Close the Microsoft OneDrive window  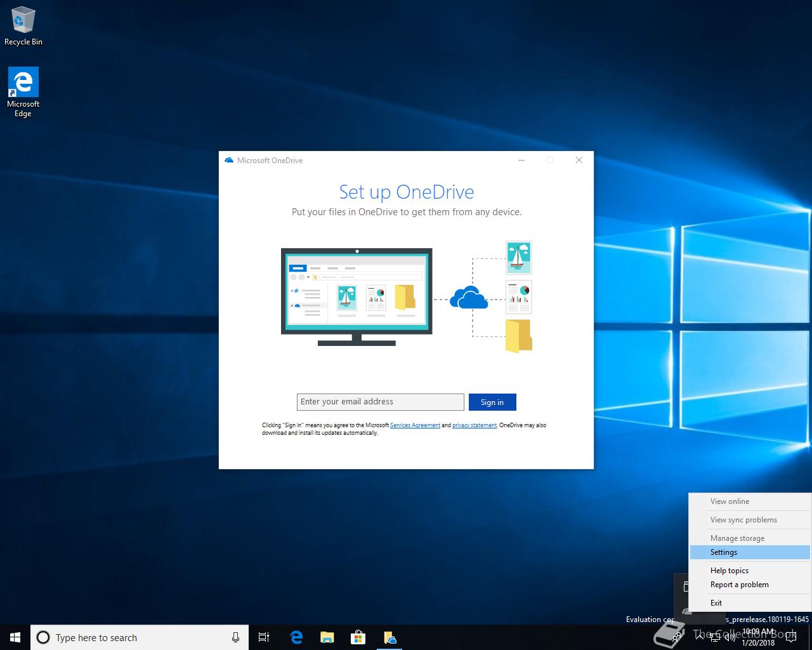click(x=579, y=160)
